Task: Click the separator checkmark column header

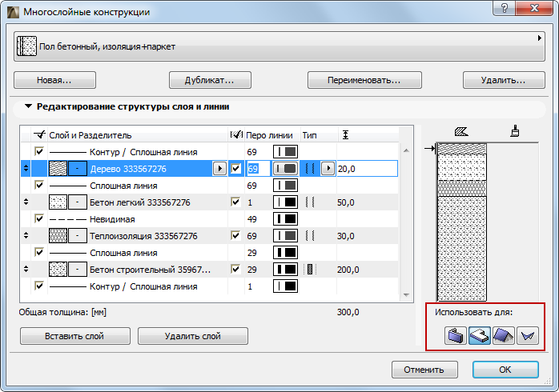Action: [39, 134]
